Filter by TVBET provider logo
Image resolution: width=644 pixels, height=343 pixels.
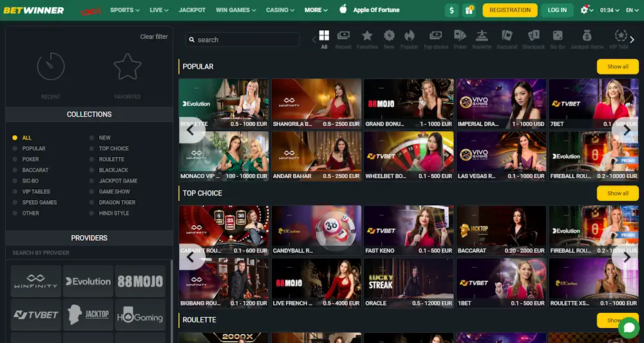[35, 315]
